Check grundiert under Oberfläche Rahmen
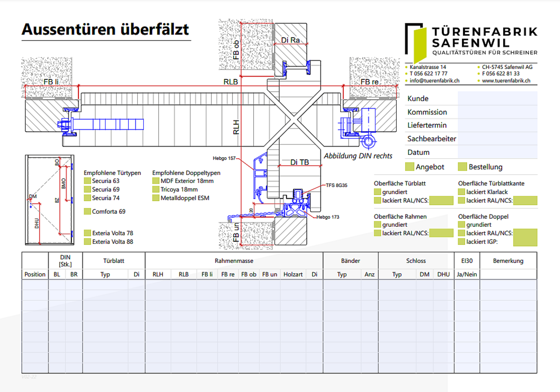560x392 pixels. pyautogui.click(x=377, y=225)
